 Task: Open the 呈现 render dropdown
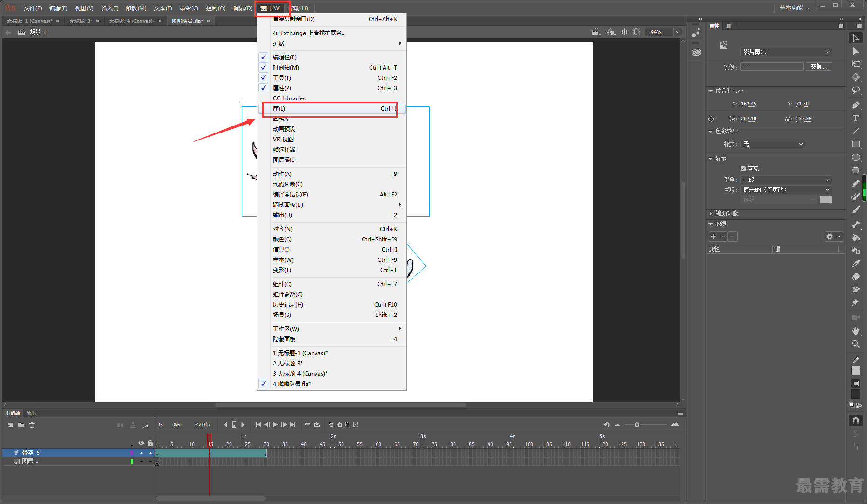tap(786, 190)
